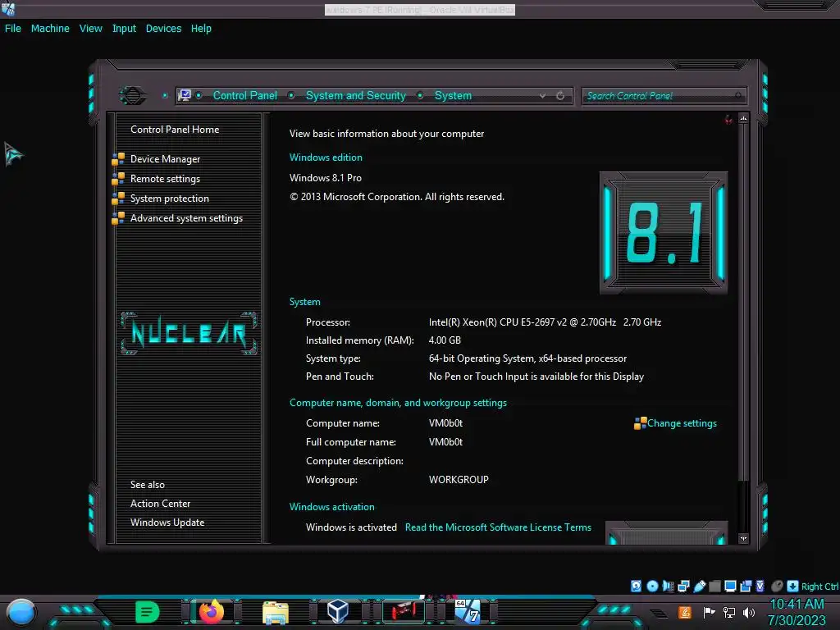This screenshot has width=840, height=630.
Task: Click the 4.00 GB memory value
Action: [445, 340]
